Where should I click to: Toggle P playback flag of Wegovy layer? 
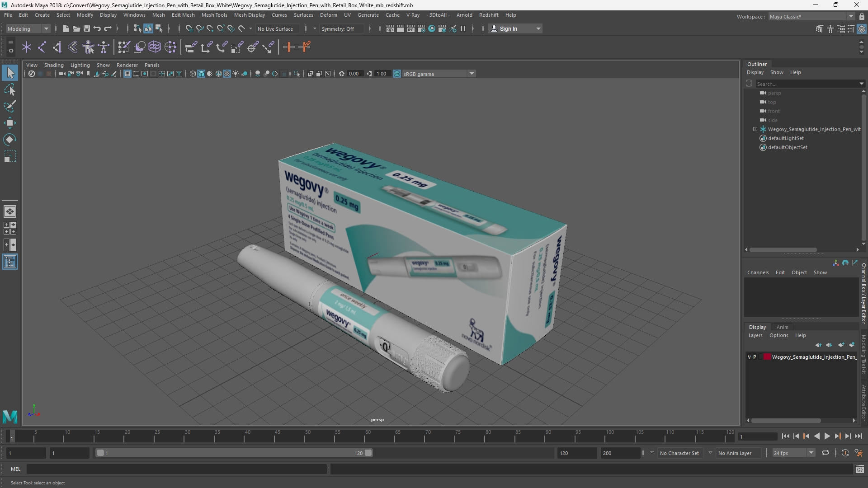coord(755,357)
